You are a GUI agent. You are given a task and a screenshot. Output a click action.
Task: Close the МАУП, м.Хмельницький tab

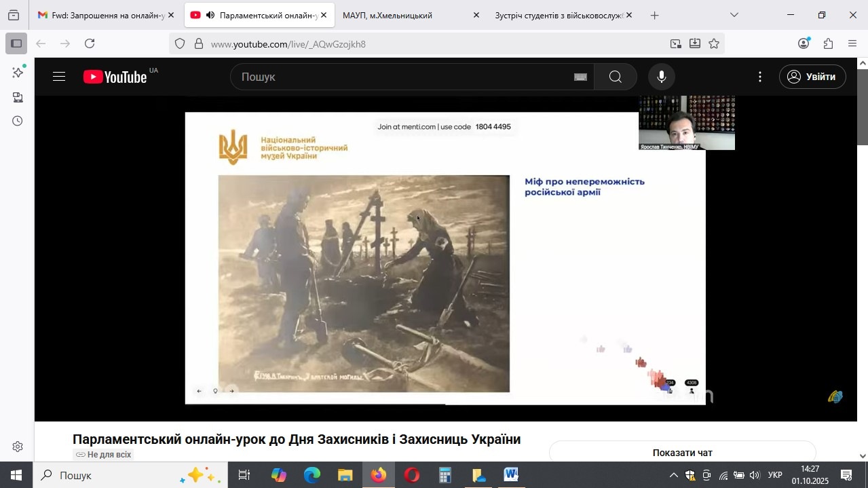point(476,15)
